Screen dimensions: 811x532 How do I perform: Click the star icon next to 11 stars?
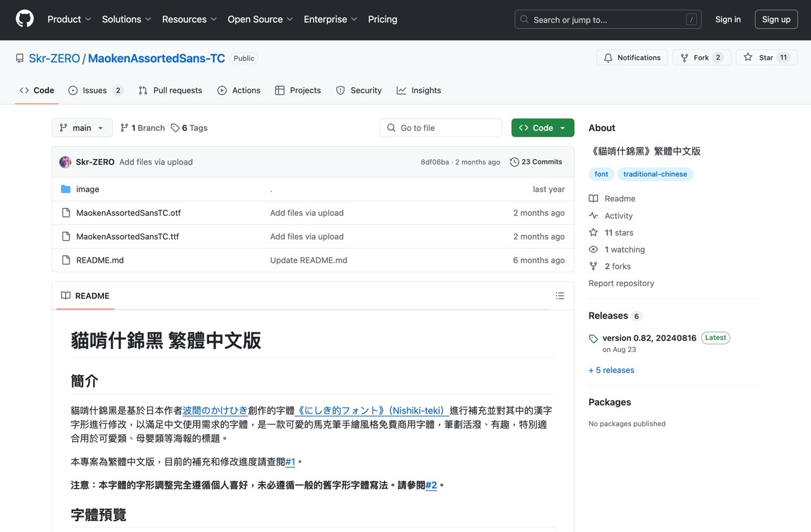click(x=593, y=232)
